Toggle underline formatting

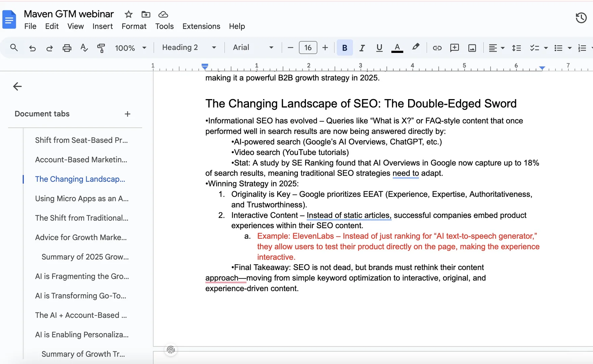tap(379, 48)
